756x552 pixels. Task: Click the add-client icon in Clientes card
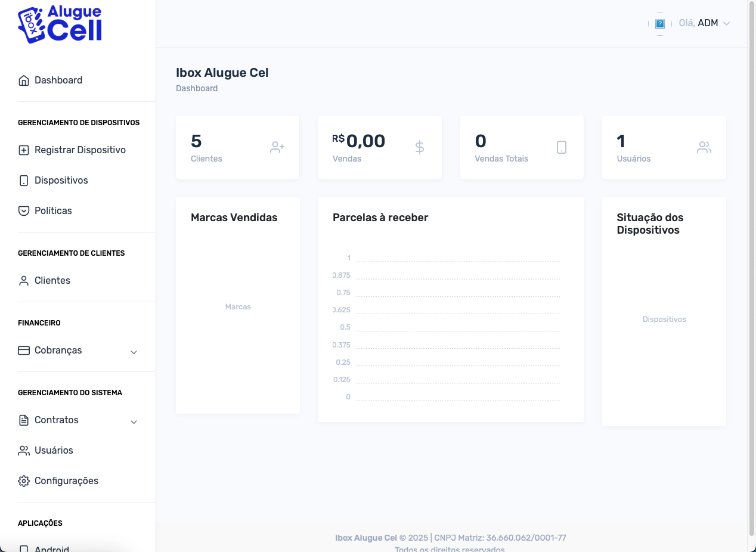[277, 147]
